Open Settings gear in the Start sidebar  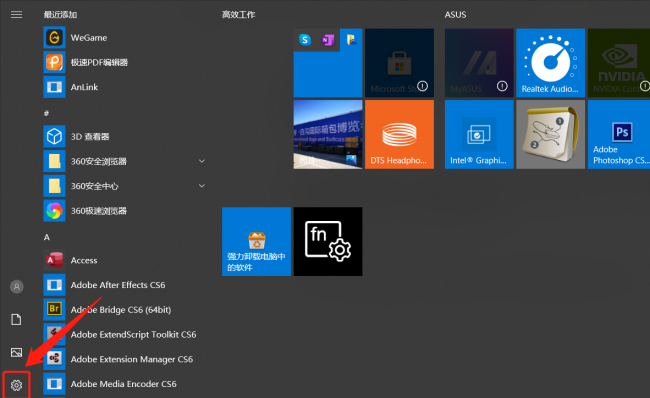pyautogui.click(x=17, y=385)
